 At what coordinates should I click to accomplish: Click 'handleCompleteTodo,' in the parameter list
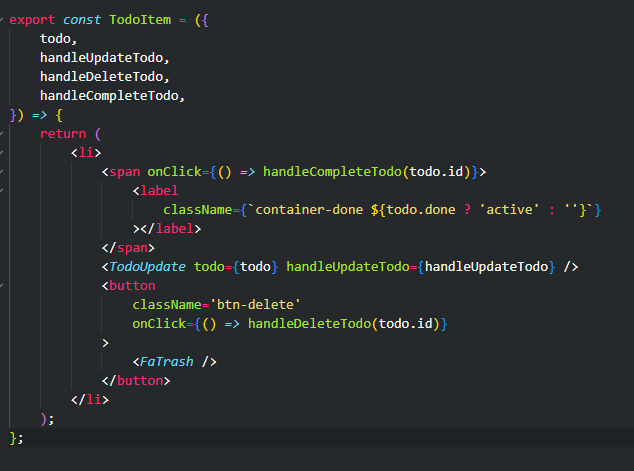point(112,96)
